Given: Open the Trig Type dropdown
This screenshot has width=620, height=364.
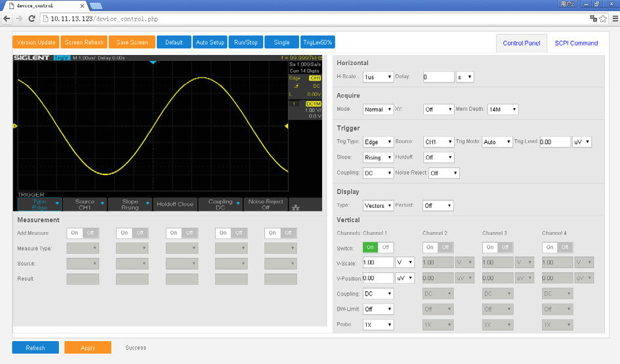Looking at the screenshot, I should pyautogui.click(x=378, y=142).
